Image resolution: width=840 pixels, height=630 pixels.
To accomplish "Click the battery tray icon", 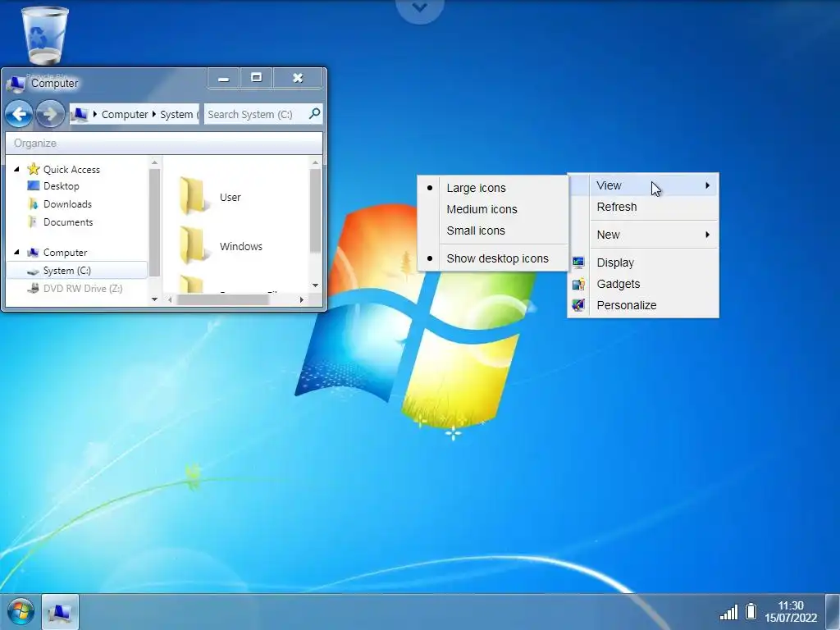I will pyautogui.click(x=751, y=611).
